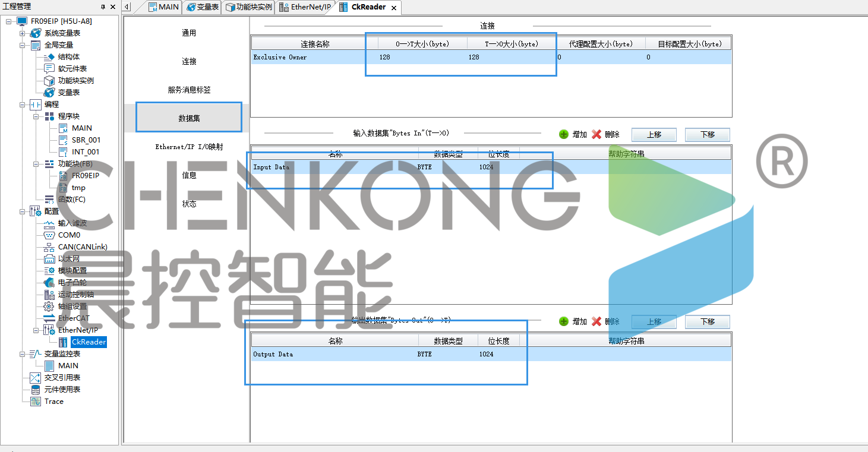Open the COM0 serial port icon
Image resolution: width=868 pixels, height=452 pixels.
point(49,235)
